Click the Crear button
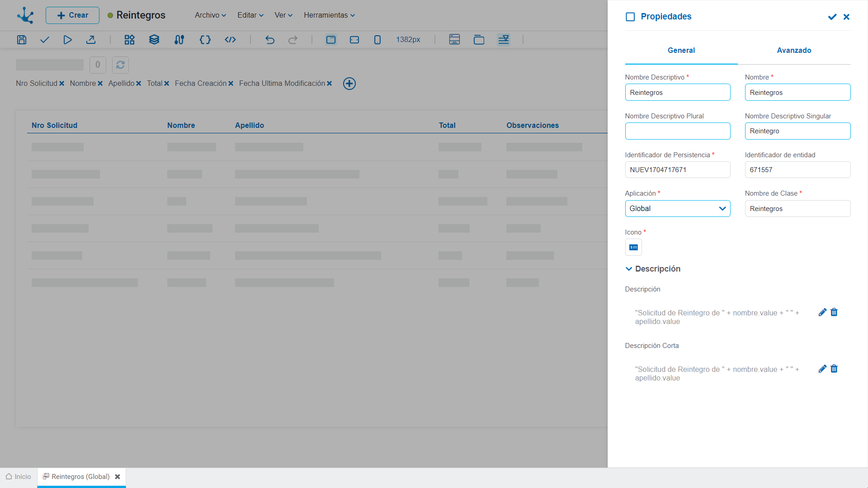This screenshot has width=868, height=488. (x=72, y=15)
